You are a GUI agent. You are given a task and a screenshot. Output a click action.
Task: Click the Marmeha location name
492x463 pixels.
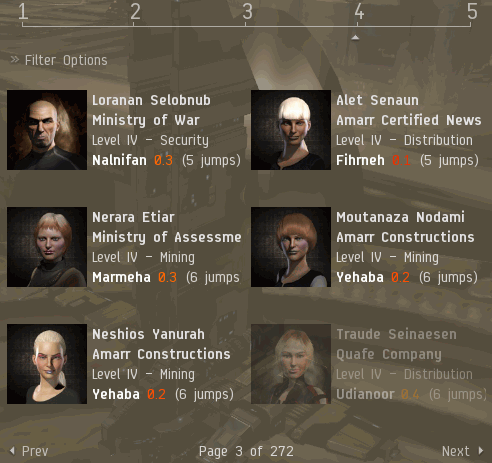pos(121,277)
